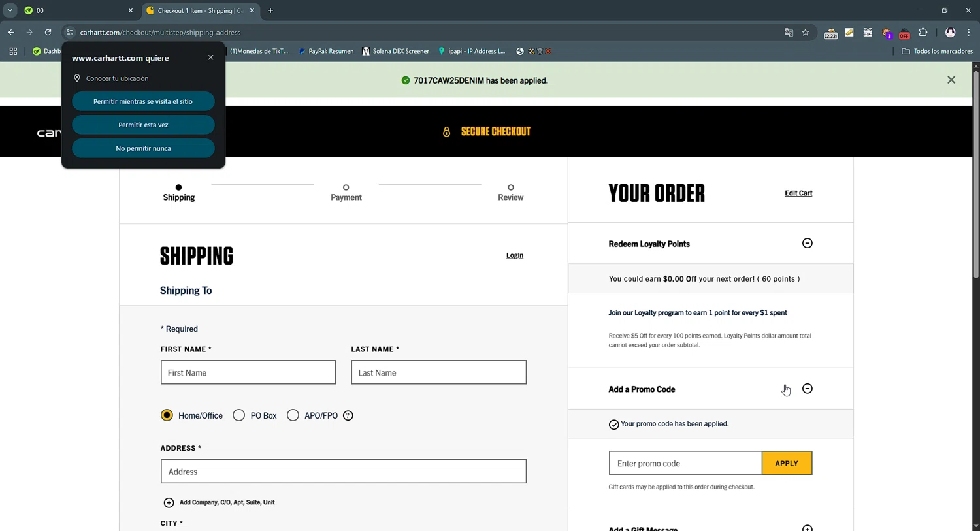Image resolution: width=980 pixels, height=531 pixels.
Task: Open the Solana DEX Screener bookmark
Action: (395, 51)
